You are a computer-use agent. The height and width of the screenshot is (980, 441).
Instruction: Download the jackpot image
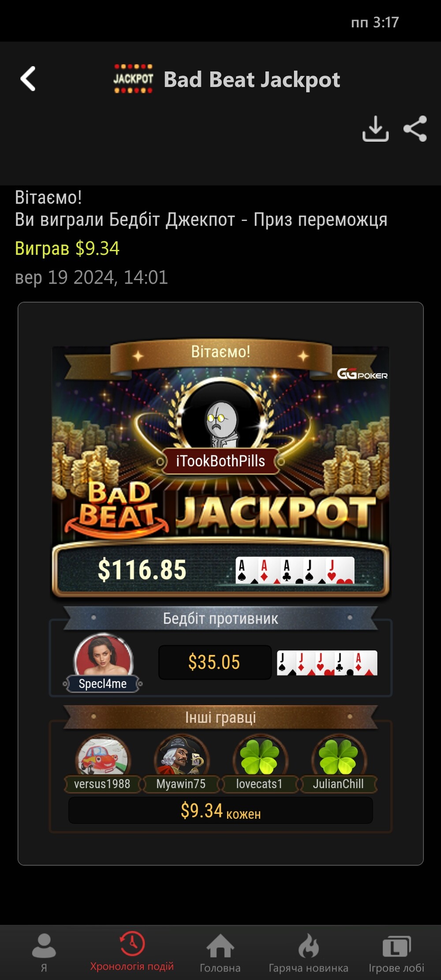coord(375,128)
